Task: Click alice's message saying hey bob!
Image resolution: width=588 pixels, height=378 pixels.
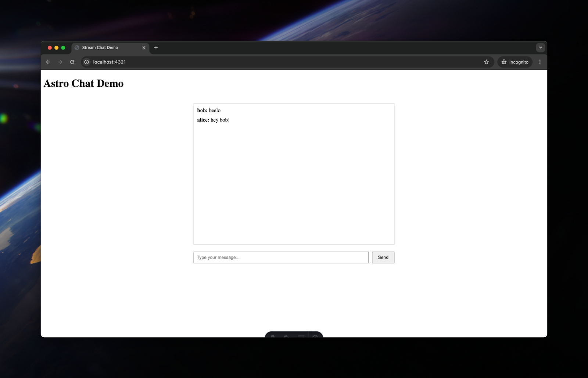Action: [x=214, y=119]
